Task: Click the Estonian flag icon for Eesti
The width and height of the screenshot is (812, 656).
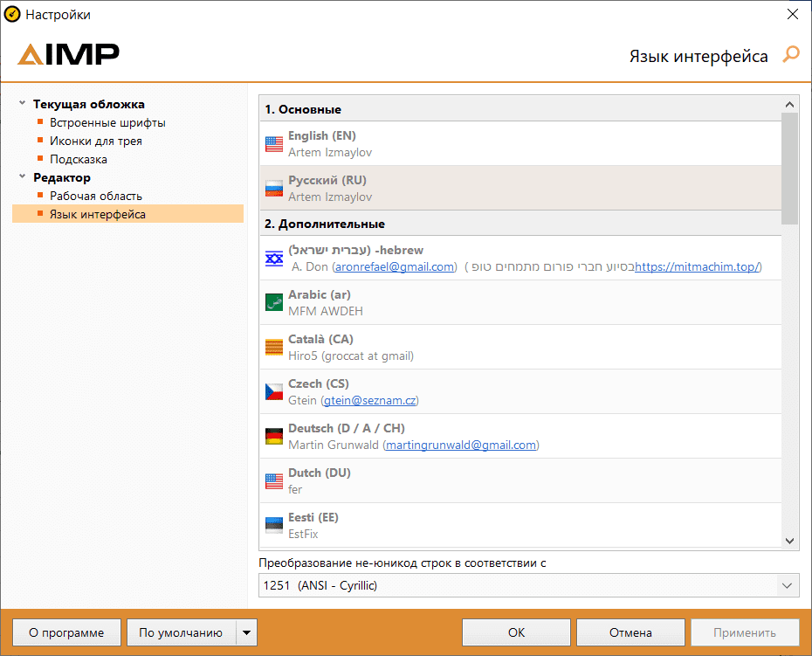Action: click(x=274, y=525)
